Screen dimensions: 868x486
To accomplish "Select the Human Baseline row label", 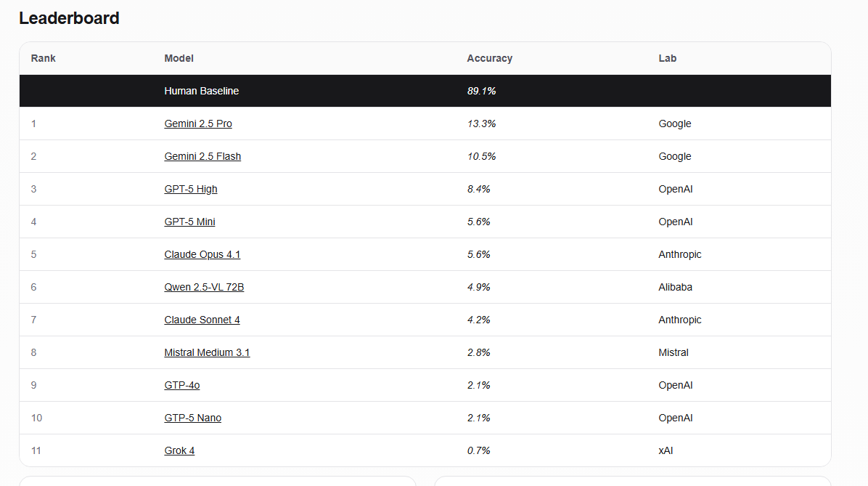I will [x=202, y=91].
